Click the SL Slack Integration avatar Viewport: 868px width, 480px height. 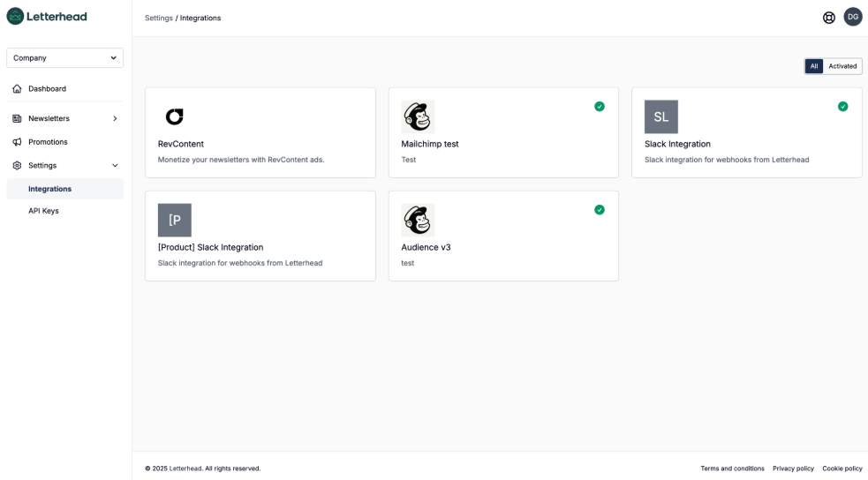[661, 116]
